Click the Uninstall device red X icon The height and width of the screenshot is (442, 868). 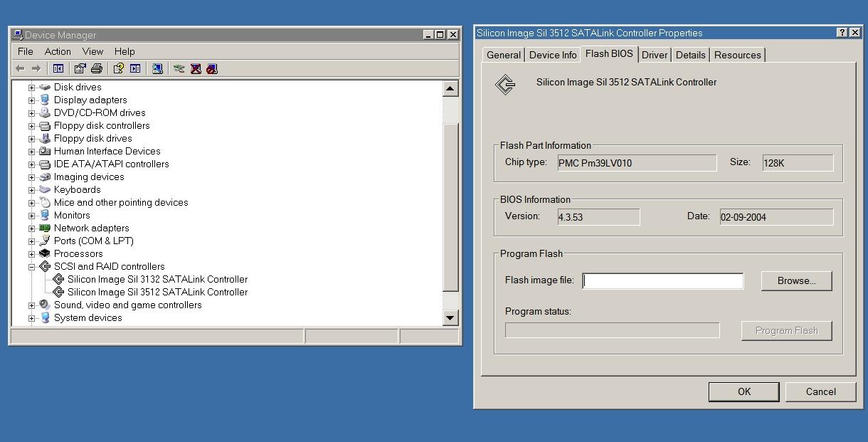tap(195, 68)
